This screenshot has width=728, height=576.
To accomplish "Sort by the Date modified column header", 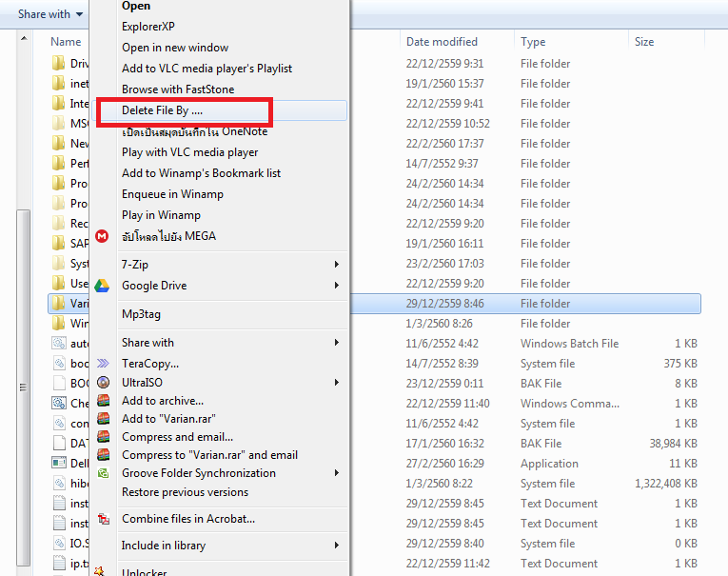I will coord(442,42).
